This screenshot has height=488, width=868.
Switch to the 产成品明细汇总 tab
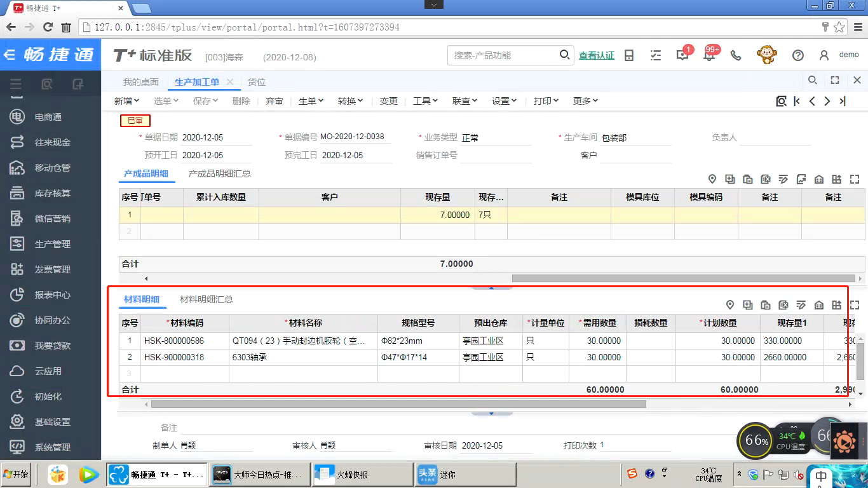[x=220, y=173]
